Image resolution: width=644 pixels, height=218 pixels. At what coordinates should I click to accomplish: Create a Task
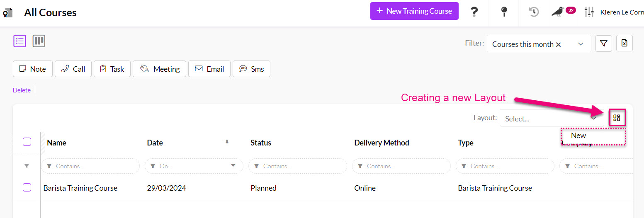tap(112, 69)
